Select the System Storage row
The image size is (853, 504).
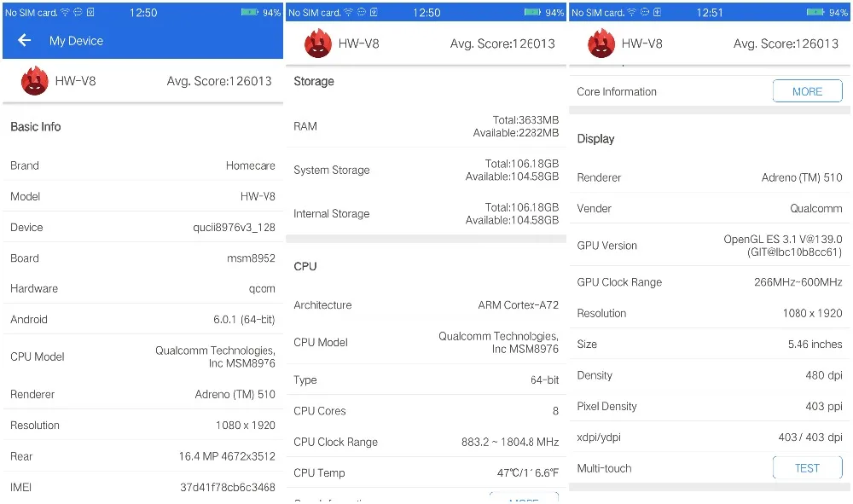426,170
